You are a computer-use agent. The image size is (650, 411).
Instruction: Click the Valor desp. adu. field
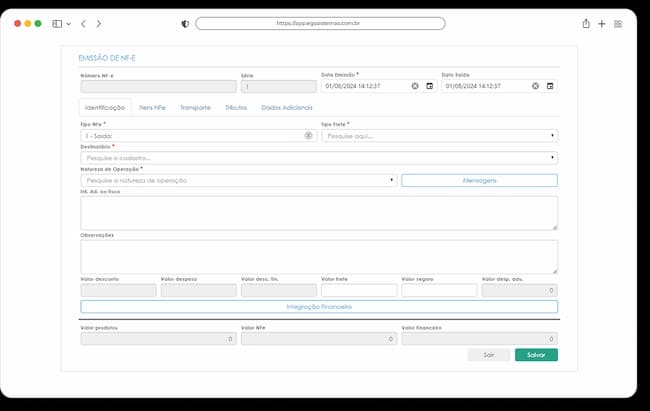[x=519, y=290]
